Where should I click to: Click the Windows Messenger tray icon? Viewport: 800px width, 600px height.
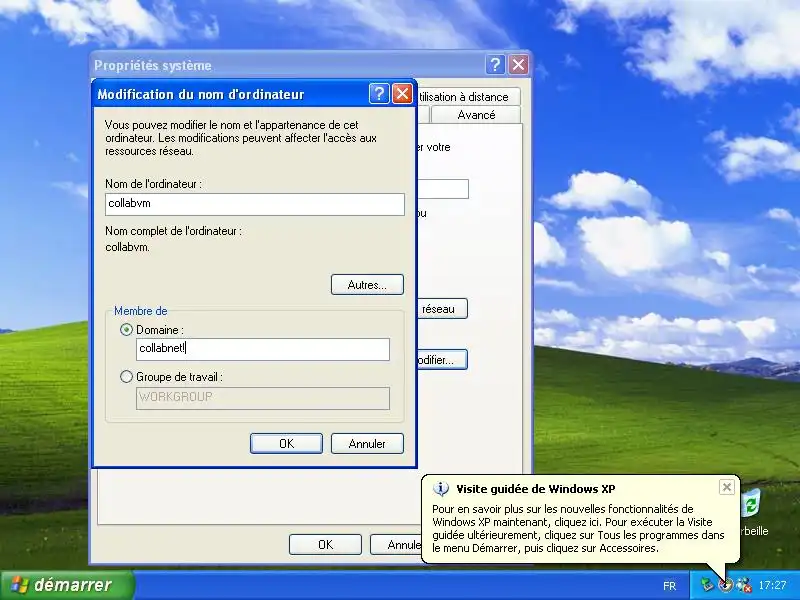pos(743,585)
